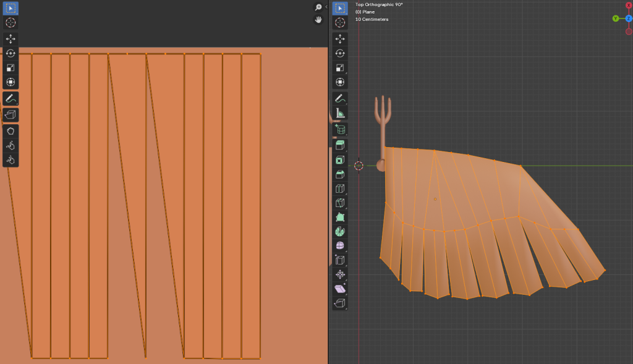Select the Knife tool
633x364 pixels.
339,203
